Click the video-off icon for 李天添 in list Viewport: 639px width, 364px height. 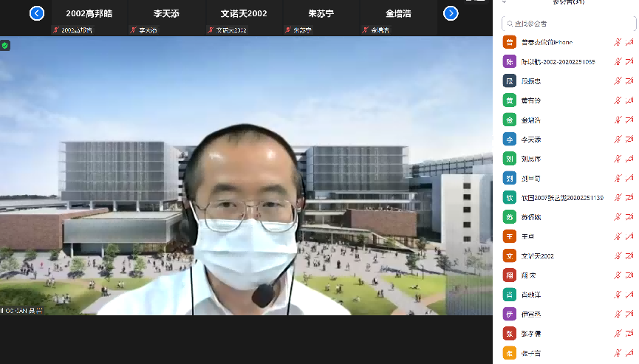pos(630,139)
